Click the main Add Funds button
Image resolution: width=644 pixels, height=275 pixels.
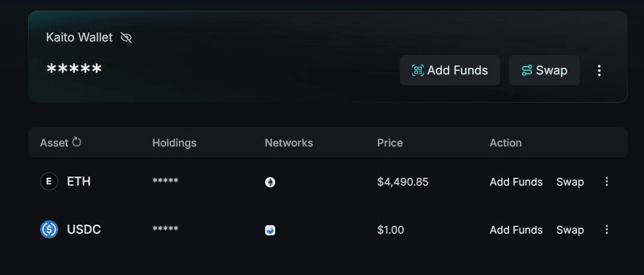(x=450, y=70)
